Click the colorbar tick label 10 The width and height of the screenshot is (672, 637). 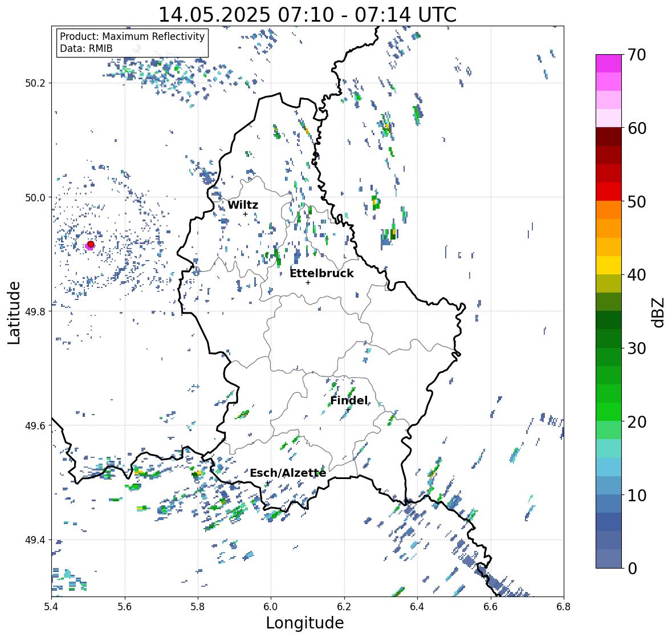(x=637, y=495)
